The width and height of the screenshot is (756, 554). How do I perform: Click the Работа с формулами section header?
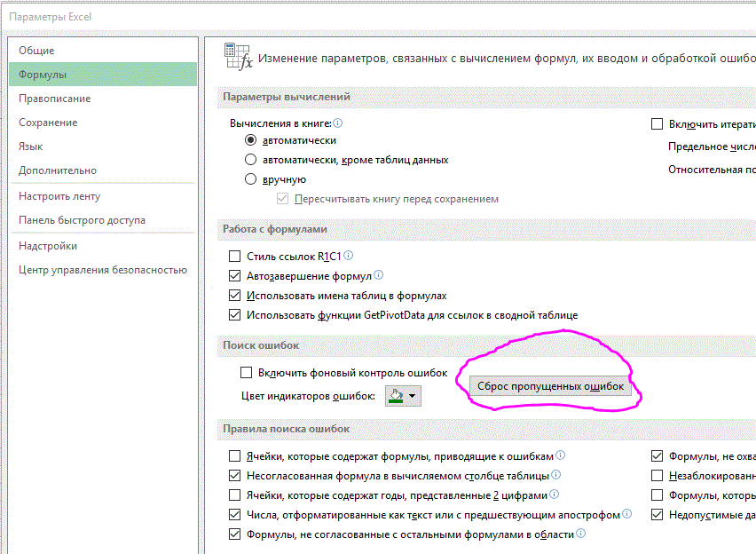tap(275, 229)
